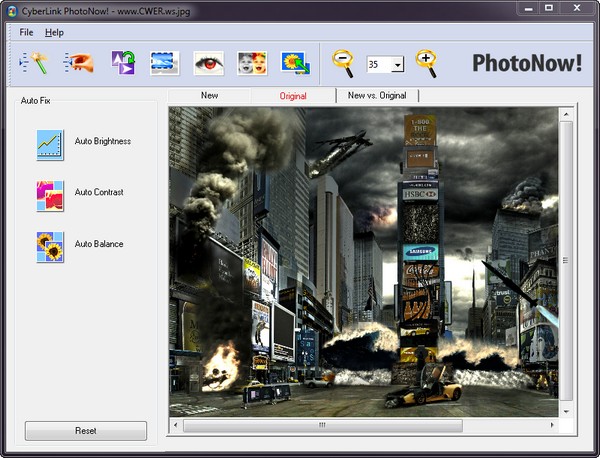The height and width of the screenshot is (458, 600).
Task: Apply Auto Balance fix
Action: (x=50, y=245)
